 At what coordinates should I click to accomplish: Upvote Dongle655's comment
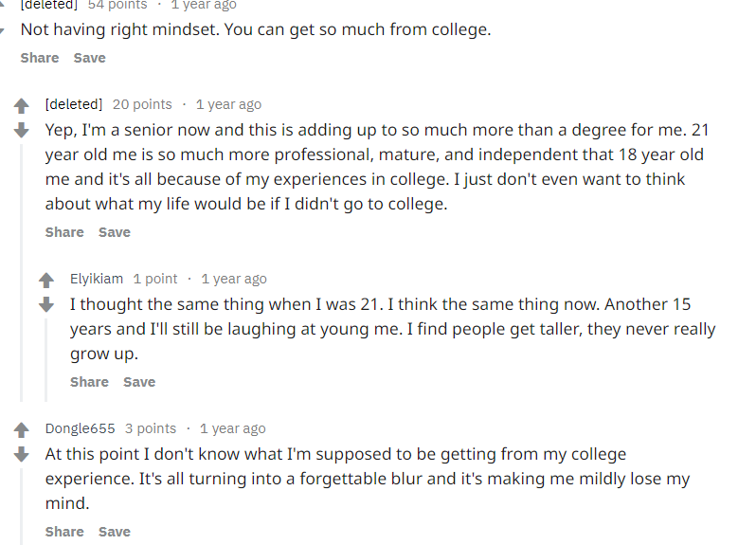point(21,429)
